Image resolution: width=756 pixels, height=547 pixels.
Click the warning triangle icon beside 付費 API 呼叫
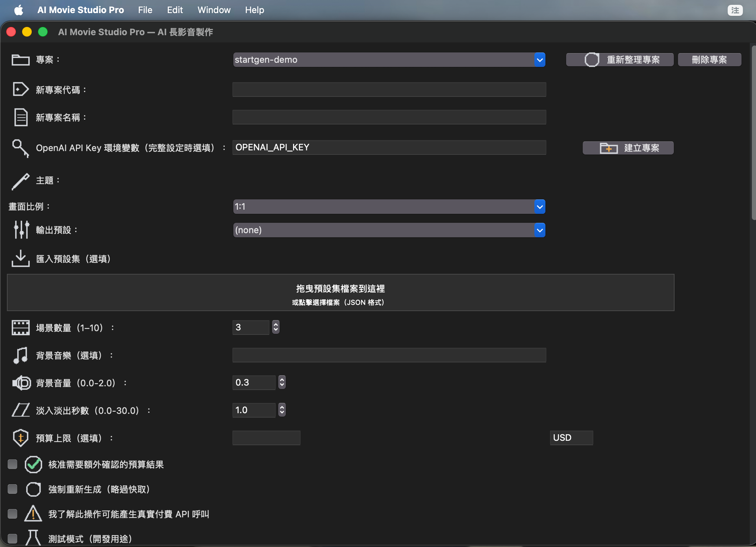[33, 514]
